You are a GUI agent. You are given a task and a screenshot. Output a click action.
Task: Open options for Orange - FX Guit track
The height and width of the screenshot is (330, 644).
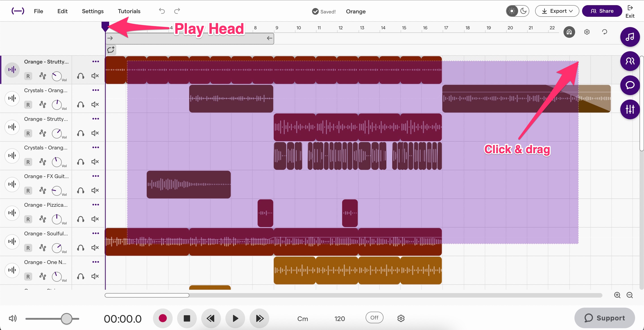coord(95,176)
